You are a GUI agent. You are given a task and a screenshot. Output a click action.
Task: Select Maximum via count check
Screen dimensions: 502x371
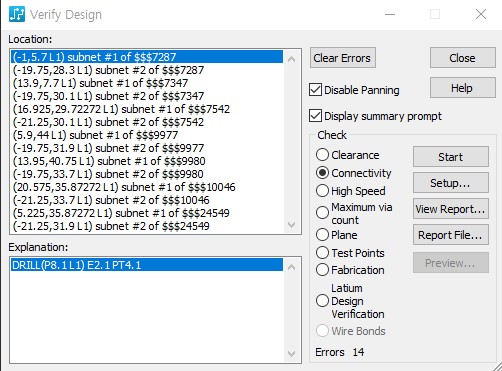(322, 213)
